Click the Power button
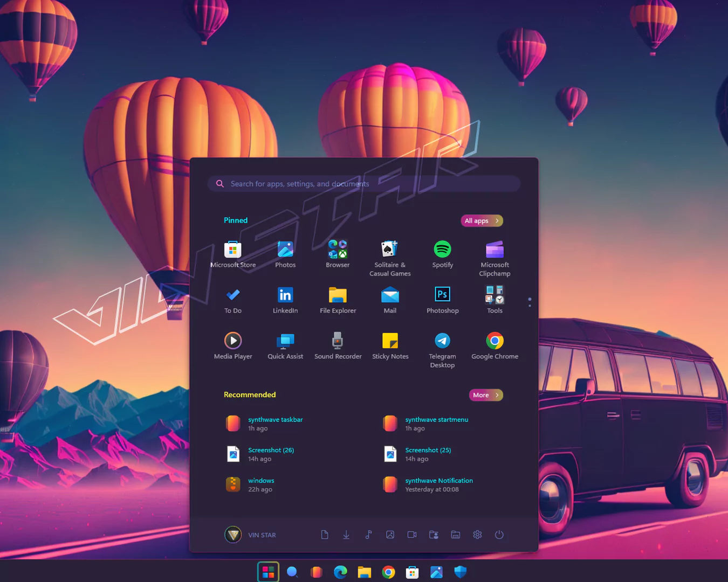728x582 pixels. pos(499,535)
